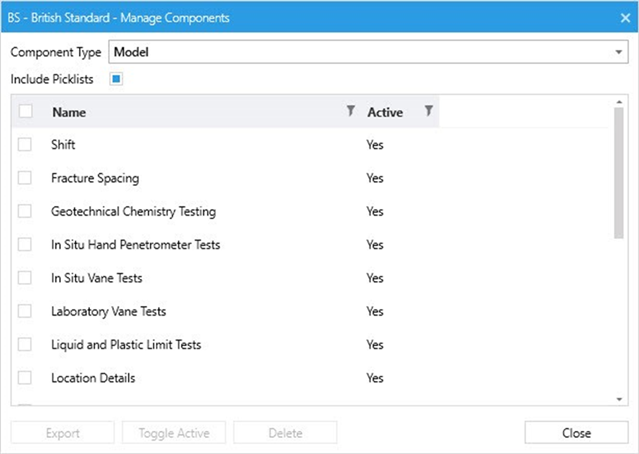Click the Toggle Active button
Viewport: 639px width, 454px height.
tap(174, 433)
